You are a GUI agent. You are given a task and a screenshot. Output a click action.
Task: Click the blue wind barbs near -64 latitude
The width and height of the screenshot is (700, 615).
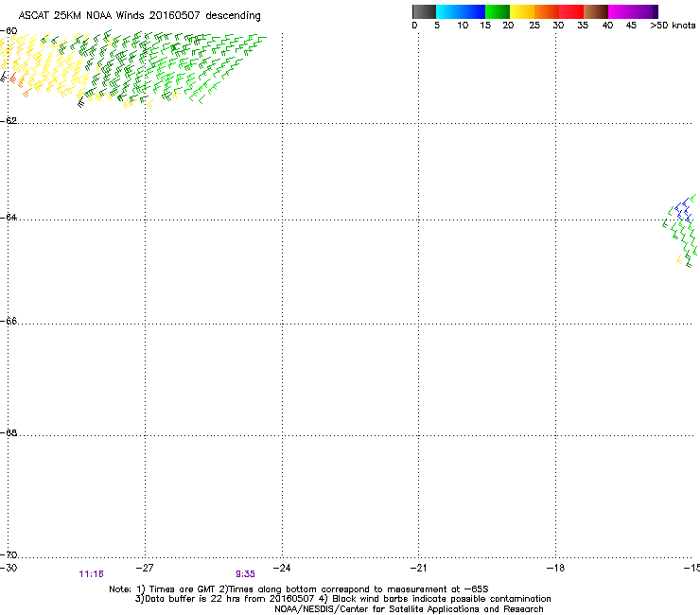[x=684, y=211]
